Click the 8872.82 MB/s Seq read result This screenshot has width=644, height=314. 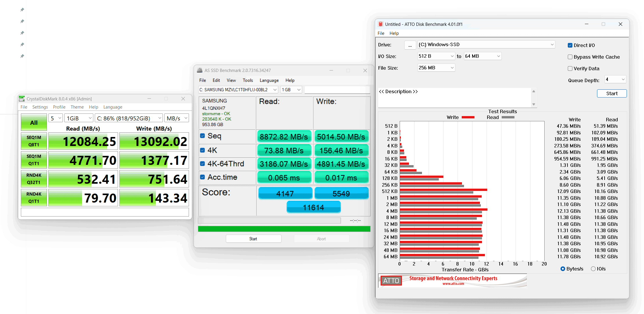pos(284,137)
